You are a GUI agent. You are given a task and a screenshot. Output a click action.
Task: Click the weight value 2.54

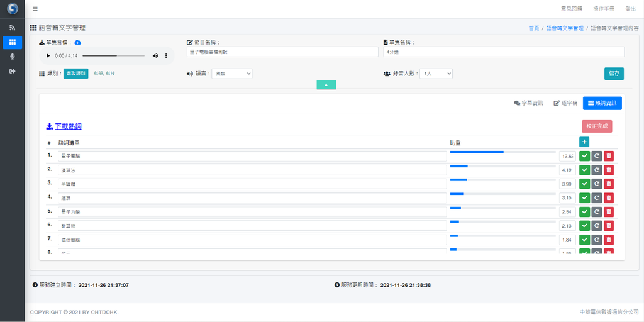click(567, 212)
